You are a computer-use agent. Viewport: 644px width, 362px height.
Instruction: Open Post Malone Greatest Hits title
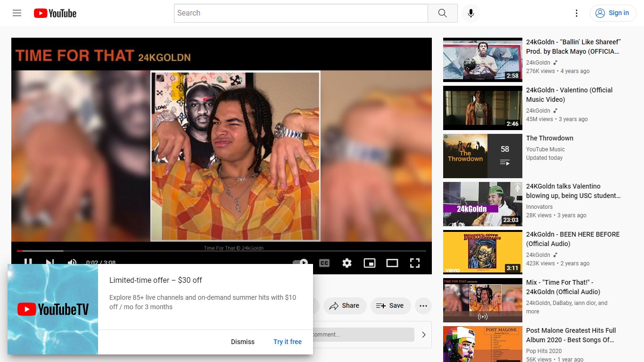click(x=571, y=335)
